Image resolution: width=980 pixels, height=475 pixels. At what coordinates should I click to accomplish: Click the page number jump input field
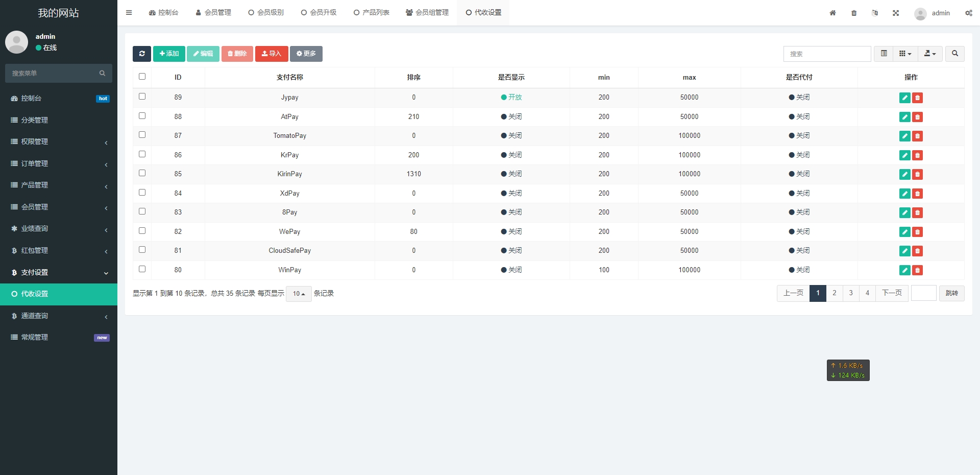[923, 293]
